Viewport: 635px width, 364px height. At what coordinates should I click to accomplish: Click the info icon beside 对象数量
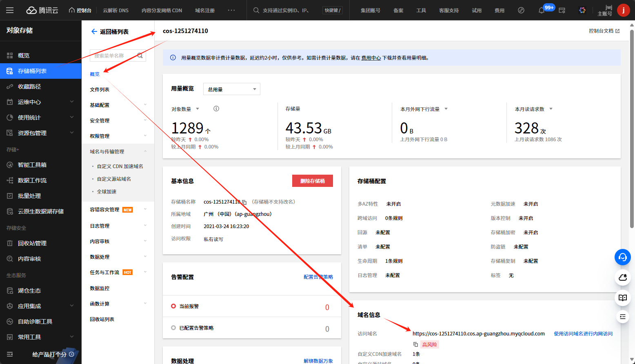coord(216,109)
